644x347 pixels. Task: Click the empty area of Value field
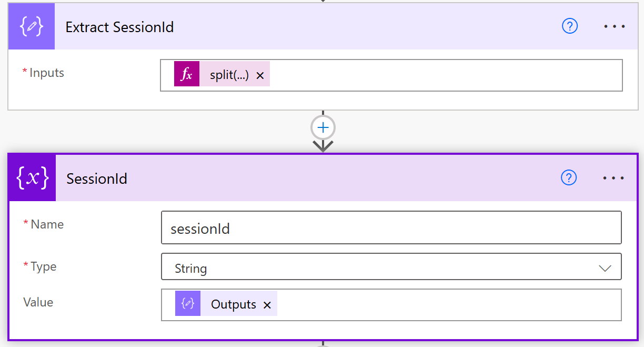click(447, 304)
